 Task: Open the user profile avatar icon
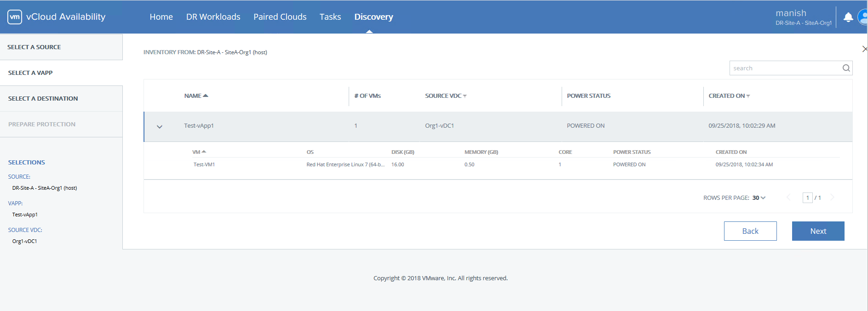click(863, 17)
